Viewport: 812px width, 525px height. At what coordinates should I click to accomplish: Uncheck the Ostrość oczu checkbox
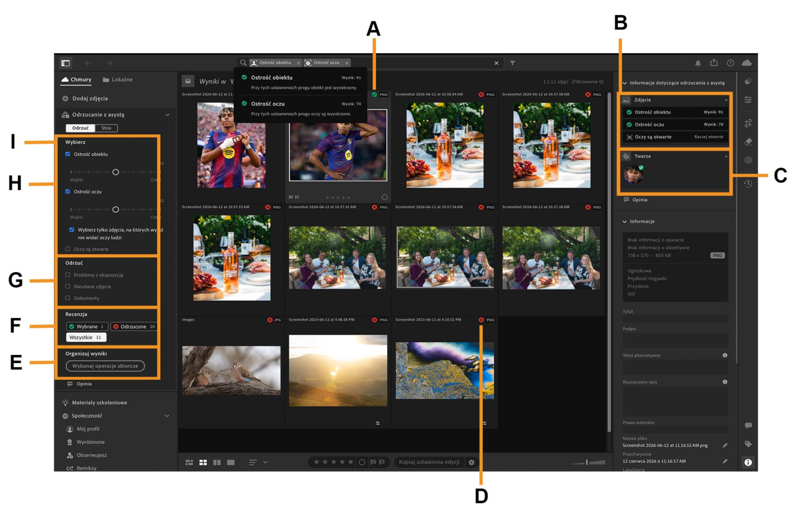click(x=68, y=192)
